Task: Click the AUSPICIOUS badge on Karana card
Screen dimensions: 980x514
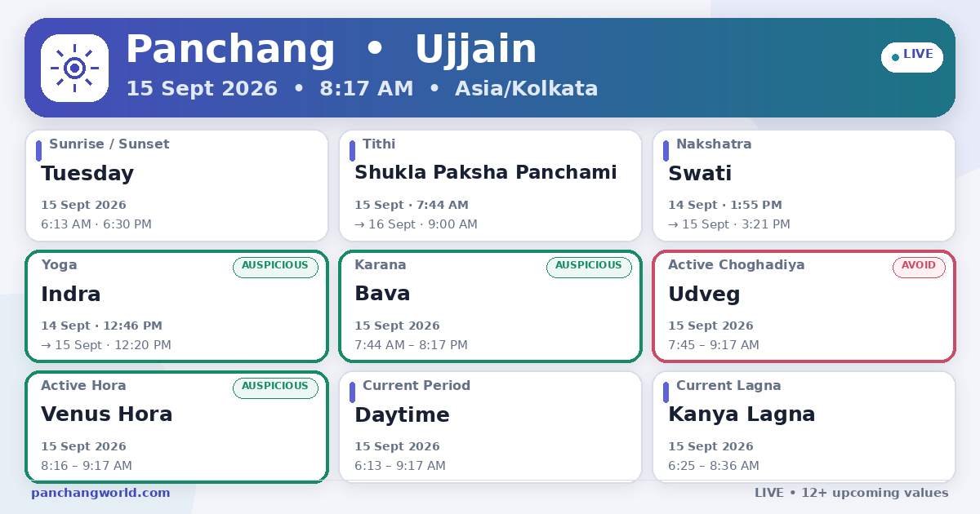Action: pos(589,267)
